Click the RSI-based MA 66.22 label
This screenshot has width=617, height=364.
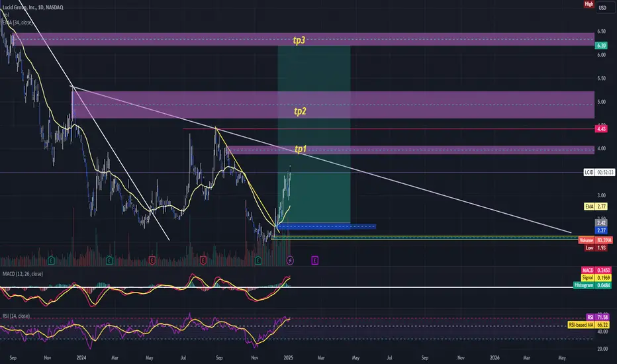589,325
